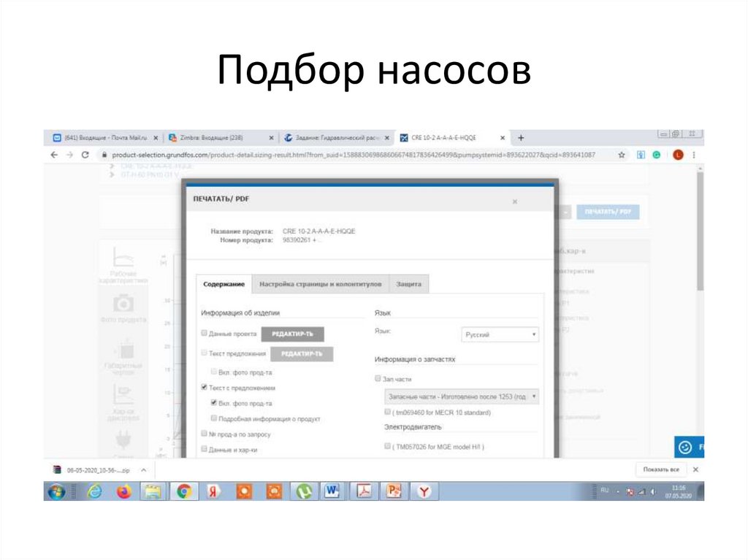Open Adobe Reader from the taskbar
This screenshot has height=560, width=748.
tap(363, 491)
